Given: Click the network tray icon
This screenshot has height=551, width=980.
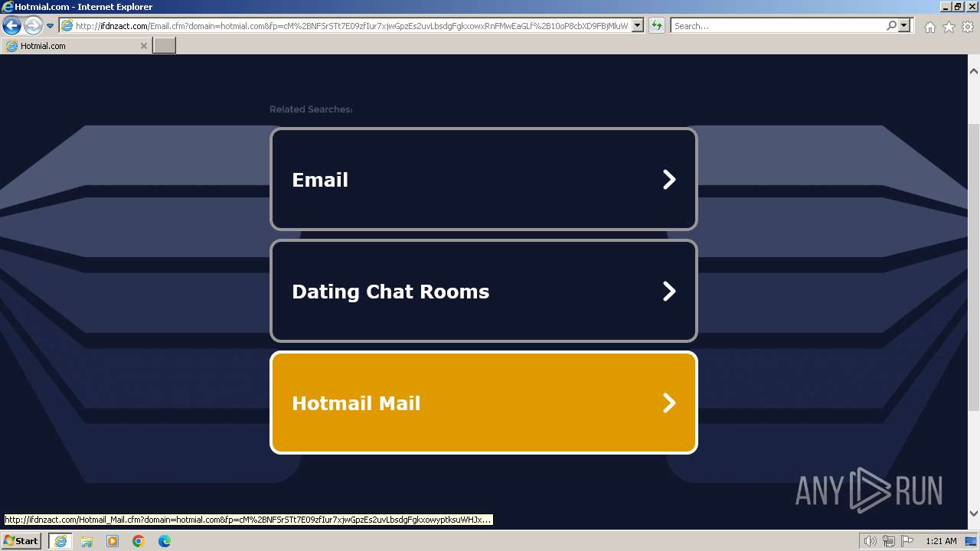Looking at the screenshot, I should coord(888,541).
